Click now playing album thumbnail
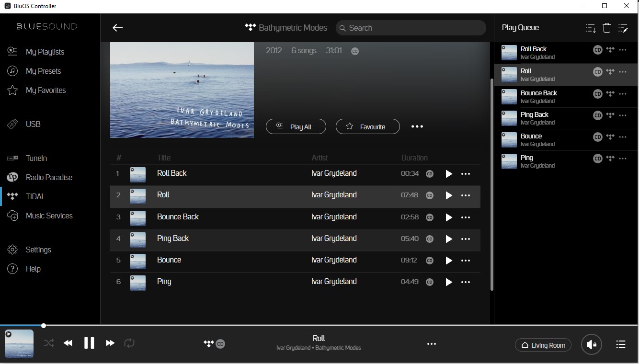Viewport: 639px width, 364px height. click(x=19, y=344)
